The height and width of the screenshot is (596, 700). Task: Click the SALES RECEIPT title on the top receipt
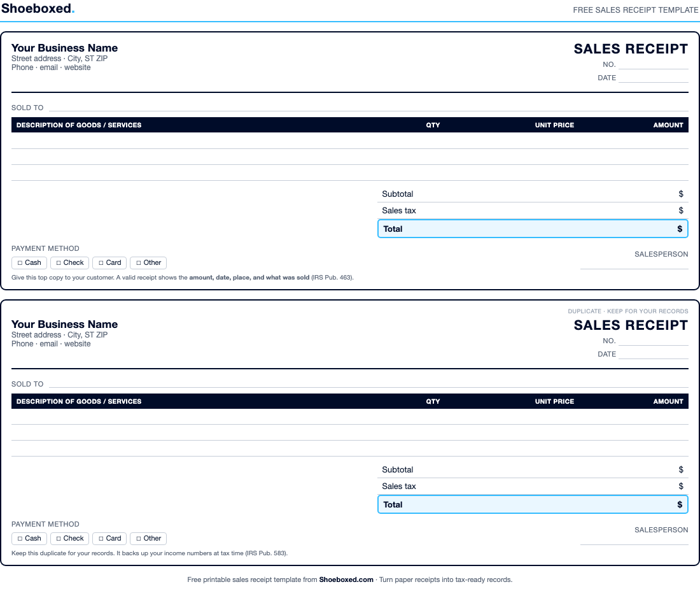[631, 48]
